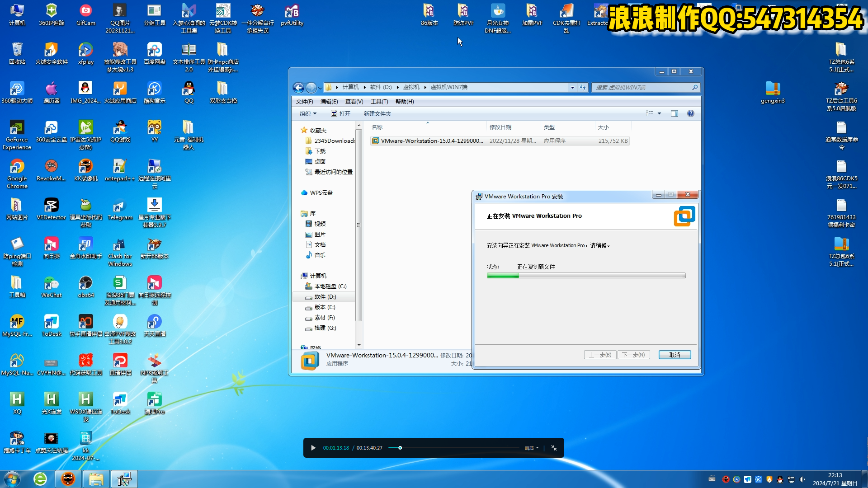Select the VMware-Workstation-15.0.4 file row

click(500, 141)
